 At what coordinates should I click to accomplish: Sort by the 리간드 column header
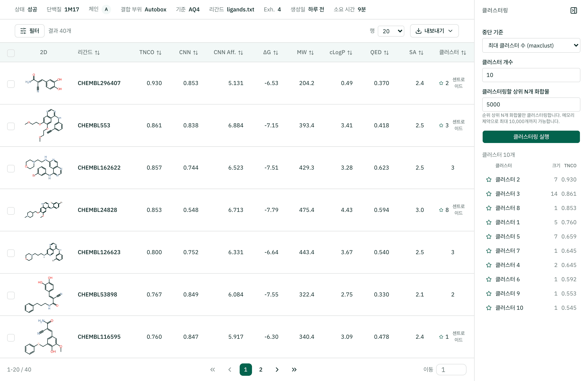tap(89, 52)
